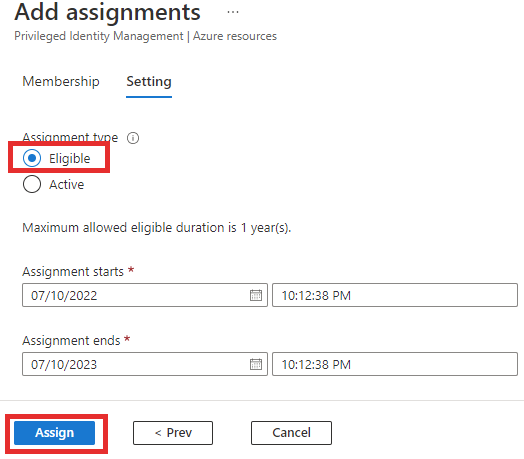Click the Assignment type info icon
This screenshot has height=459, width=524.
[x=133, y=138]
